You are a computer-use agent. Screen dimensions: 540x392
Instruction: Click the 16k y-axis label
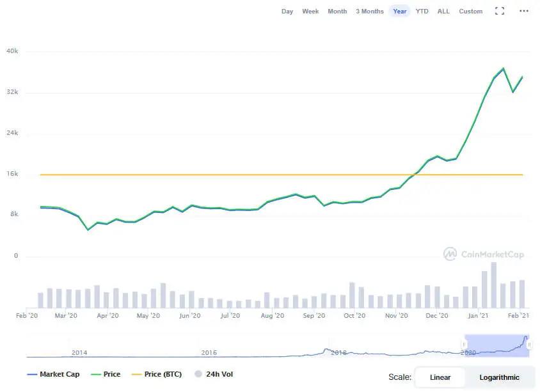[12, 174]
